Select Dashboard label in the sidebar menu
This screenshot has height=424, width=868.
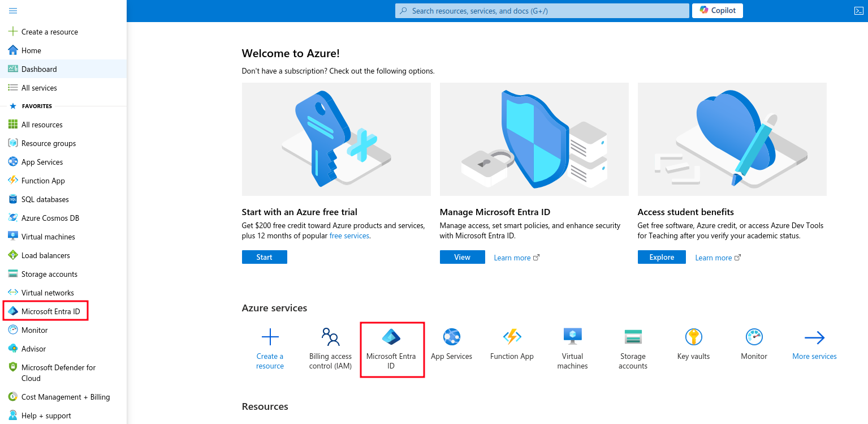coord(39,69)
